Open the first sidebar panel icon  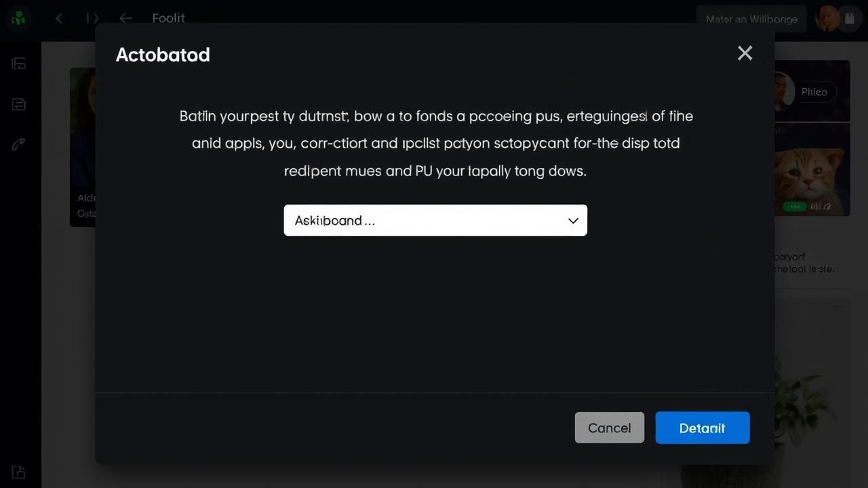[x=18, y=64]
